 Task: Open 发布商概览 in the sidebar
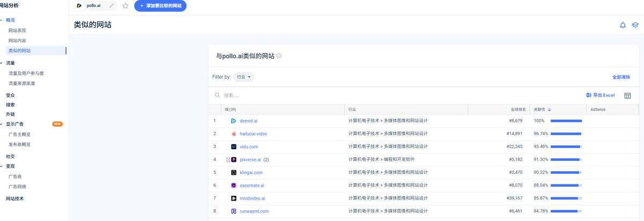coord(19,144)
